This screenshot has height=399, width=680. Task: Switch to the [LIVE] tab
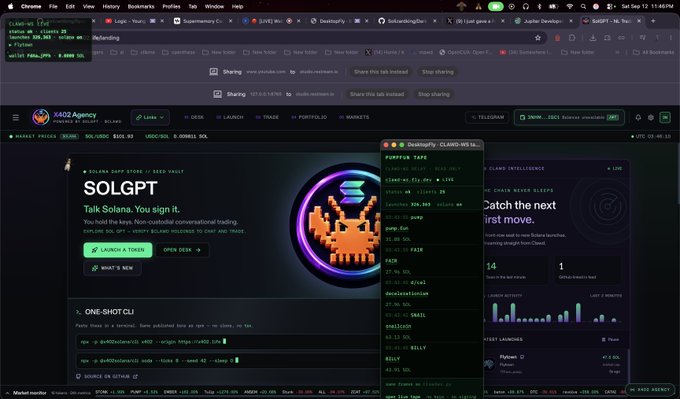pos(270,21)
